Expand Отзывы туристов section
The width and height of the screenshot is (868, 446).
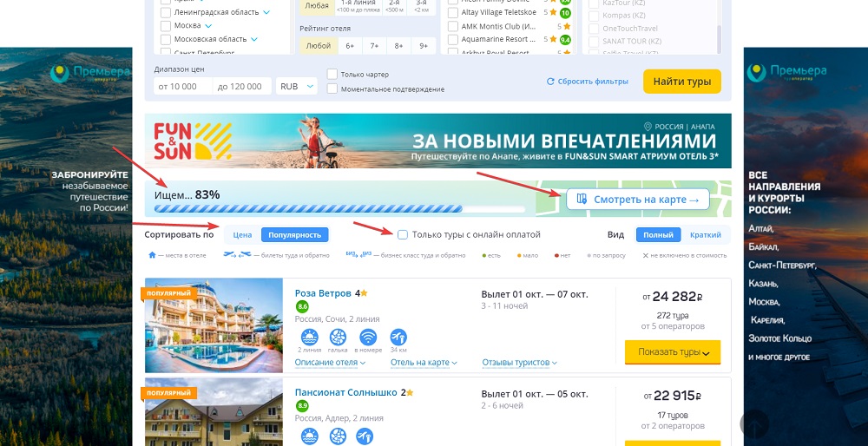point(519,363)
